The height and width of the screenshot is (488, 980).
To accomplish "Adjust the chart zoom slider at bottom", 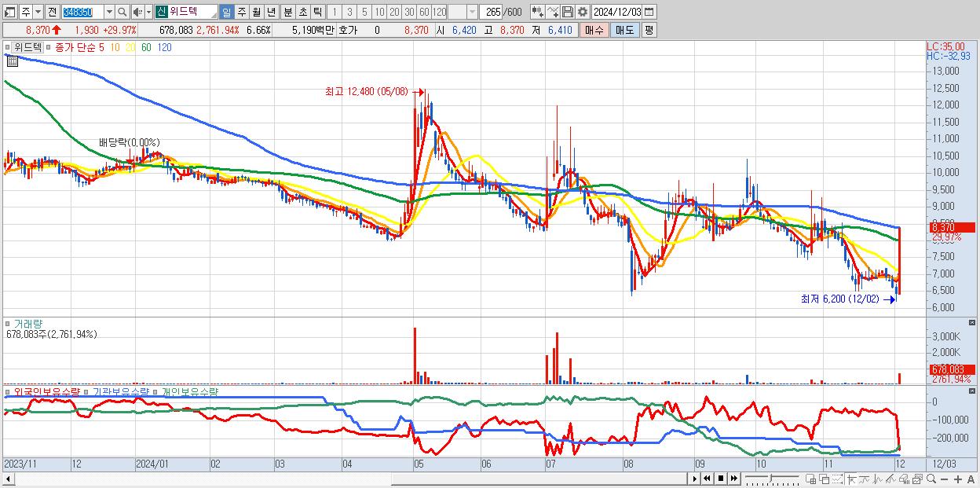I will [772, 479].
